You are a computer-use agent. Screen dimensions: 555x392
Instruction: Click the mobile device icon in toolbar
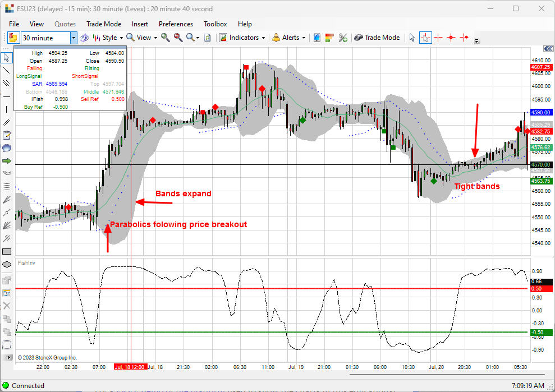point(317,38)
